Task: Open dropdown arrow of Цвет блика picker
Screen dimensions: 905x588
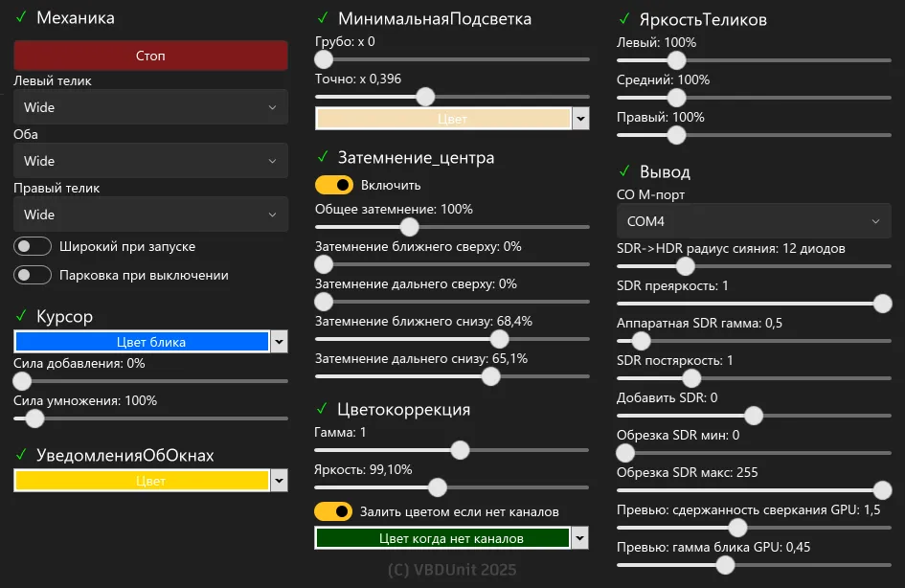Action: click(x=280, y=342)
